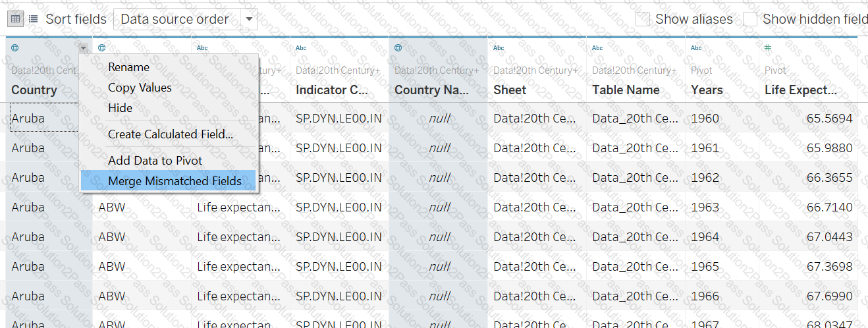Select Hide from the column context menu

click(x=120, y=108)
